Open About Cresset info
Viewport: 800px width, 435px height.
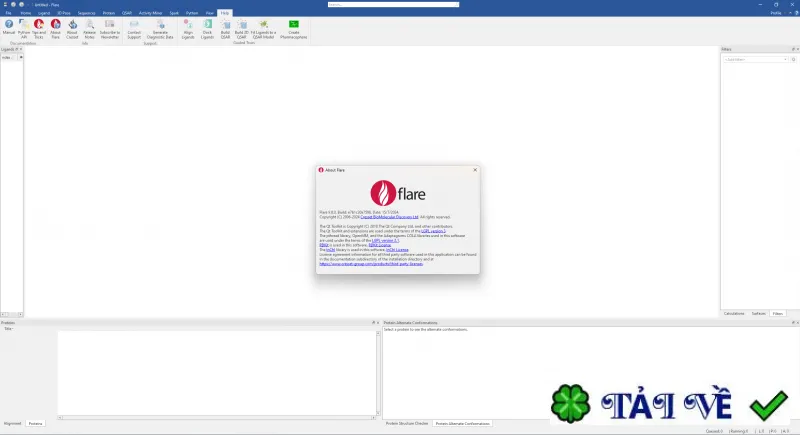pyautogui.click(x=72, y=29)
